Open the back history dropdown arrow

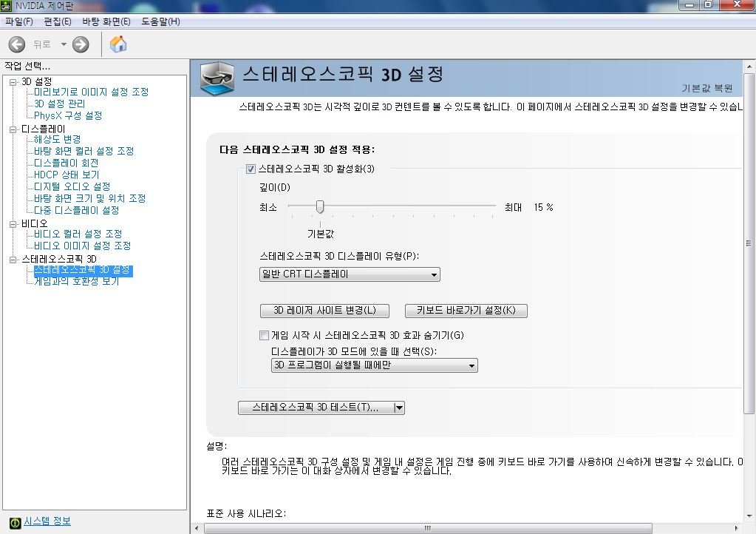coord(64,44)
